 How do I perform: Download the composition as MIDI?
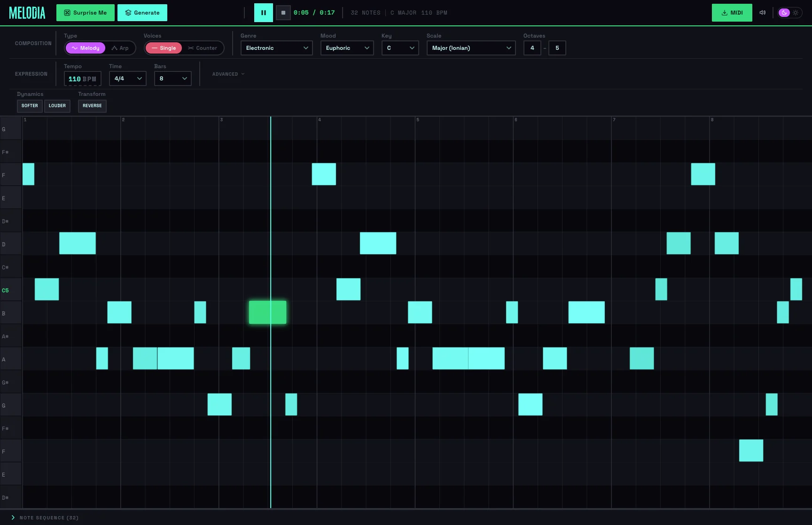(732, 13)
